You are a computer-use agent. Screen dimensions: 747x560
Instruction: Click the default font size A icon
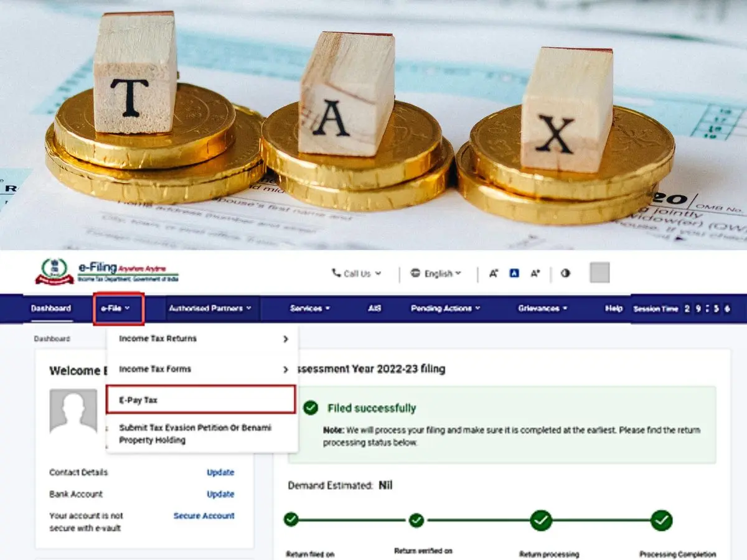click(x=513, y=273)
